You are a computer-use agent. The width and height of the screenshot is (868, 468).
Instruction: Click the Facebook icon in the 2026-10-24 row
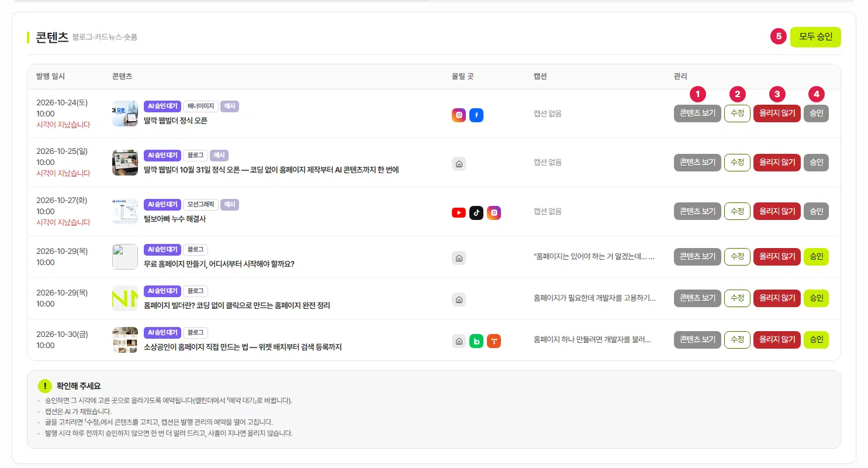pyautogui.click(x=476, y=115)
